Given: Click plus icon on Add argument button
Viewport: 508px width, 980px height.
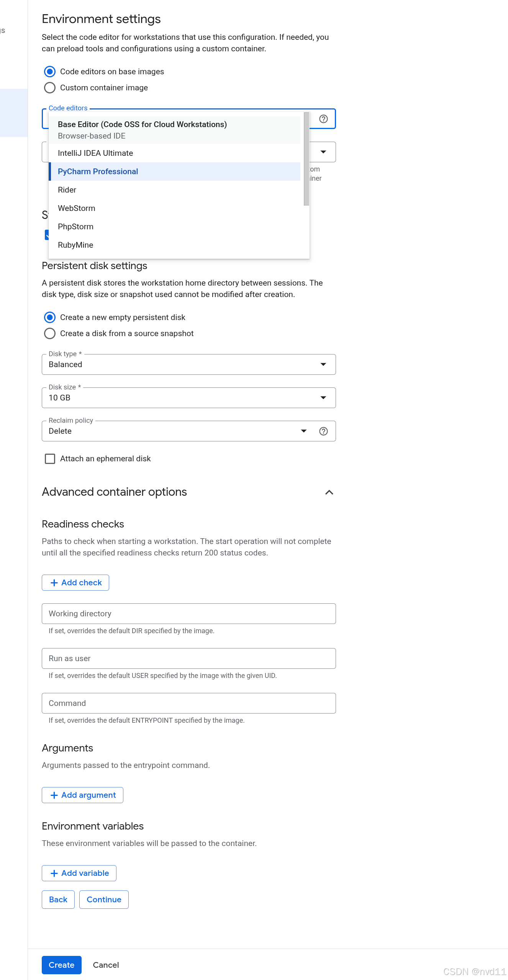Looking at the screenshot, I should 54,795.
